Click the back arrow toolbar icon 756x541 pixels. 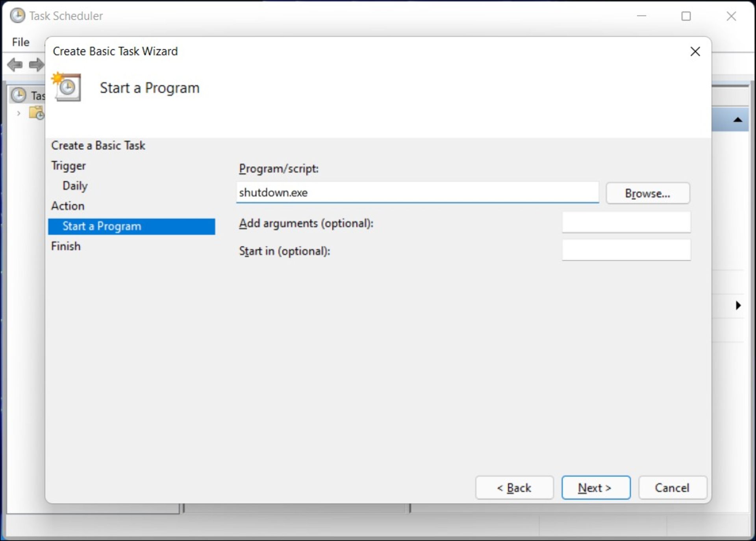tap(15, 65)
